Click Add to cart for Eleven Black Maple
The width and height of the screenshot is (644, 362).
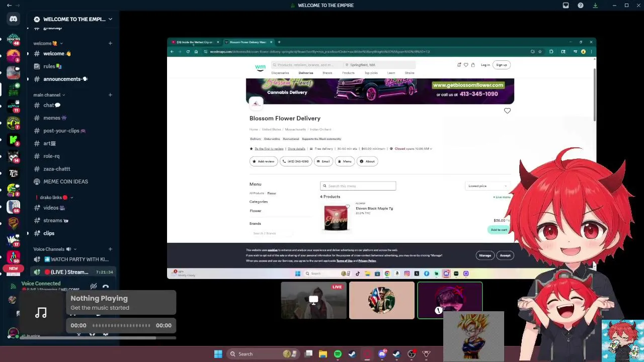[499, 230]
